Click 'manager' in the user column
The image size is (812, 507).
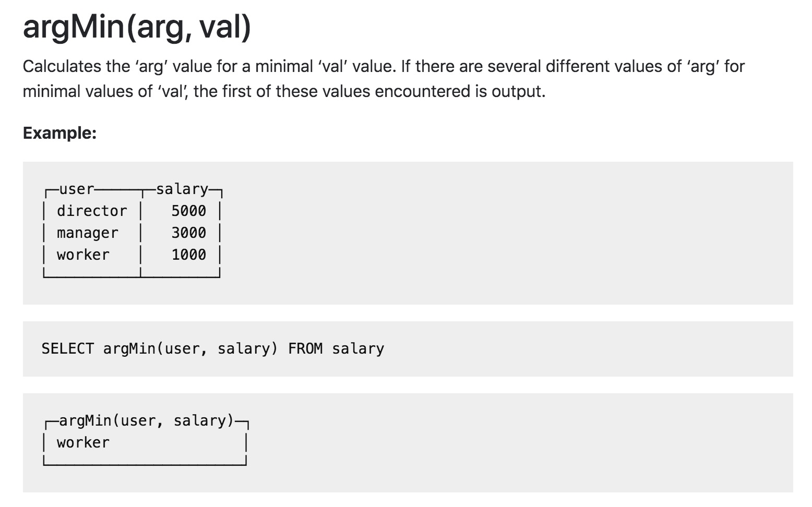88,233
